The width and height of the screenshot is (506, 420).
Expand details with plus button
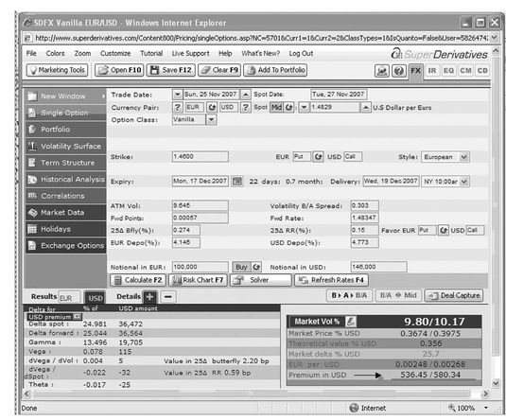[149, 297]
